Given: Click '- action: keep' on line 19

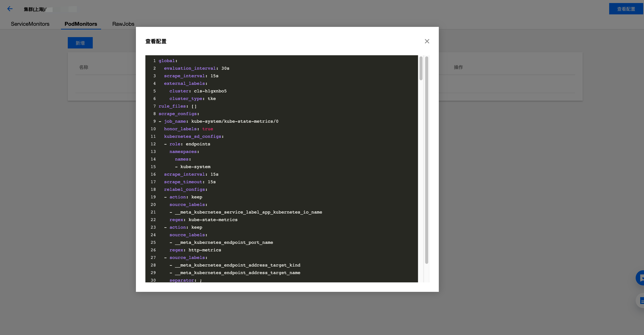Looking at the screenshot, I should (x=183, y=197).
